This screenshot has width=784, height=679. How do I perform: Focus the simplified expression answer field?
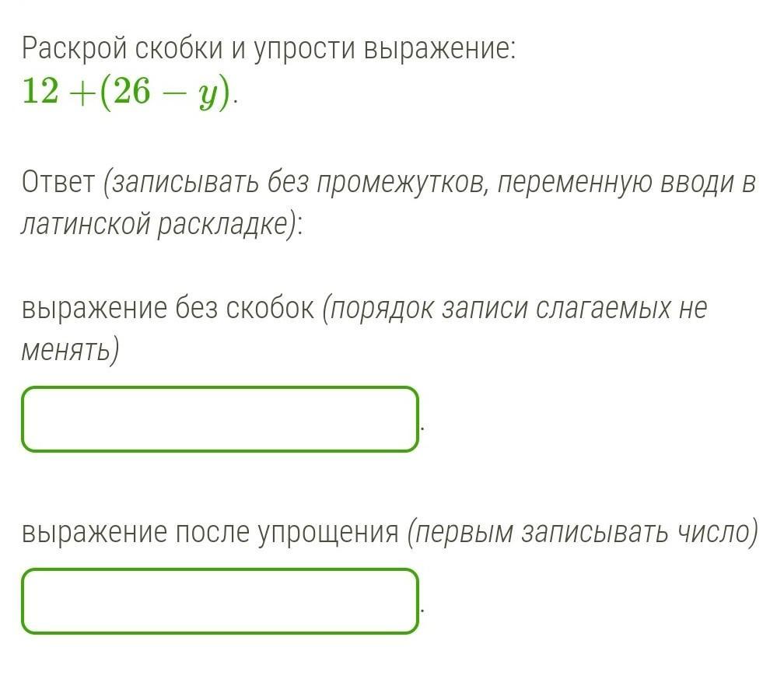pos(219,601)
